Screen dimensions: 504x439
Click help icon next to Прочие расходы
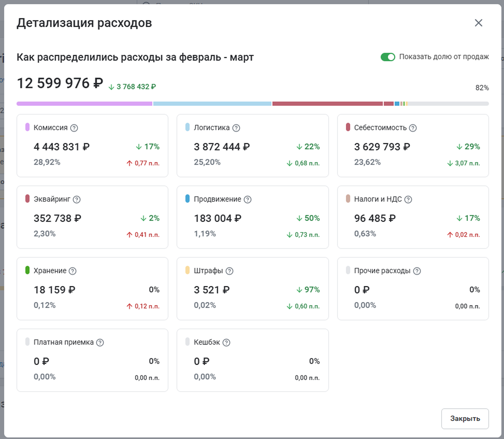pyautogui.click(x=417, y=271)
